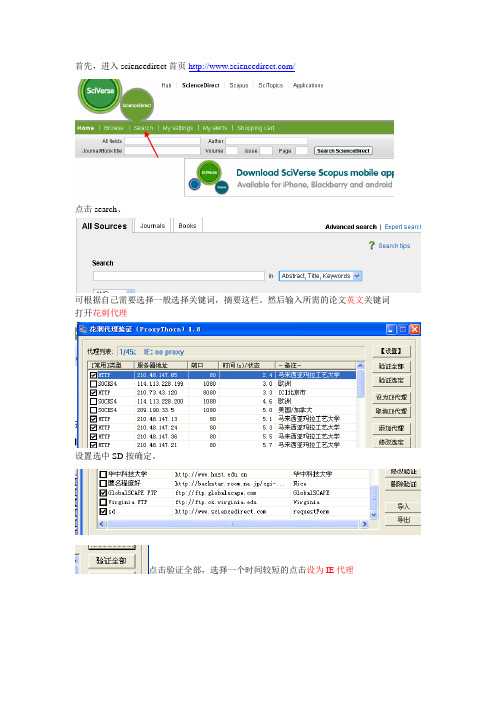Focus the Journal/Book title input box
Screen dimensions: 496x702
[162, 151]
